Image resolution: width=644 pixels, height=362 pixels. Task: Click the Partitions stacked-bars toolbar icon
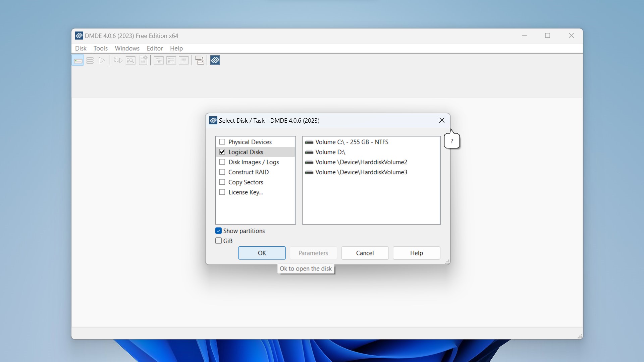(90, 61)
